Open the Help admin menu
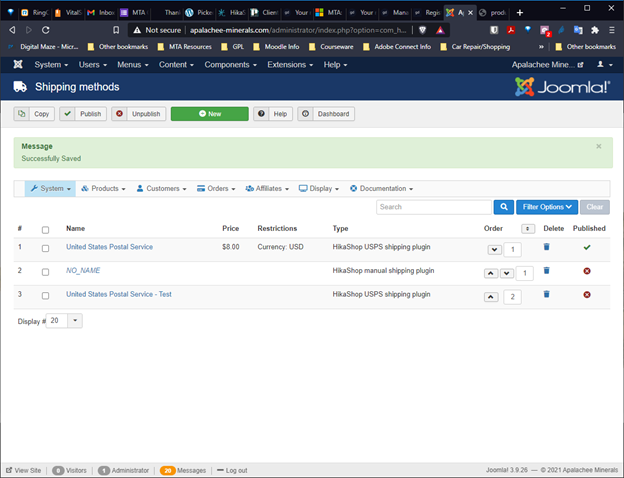The height and width of the screenshot is (478, 624). coord(335,64)
